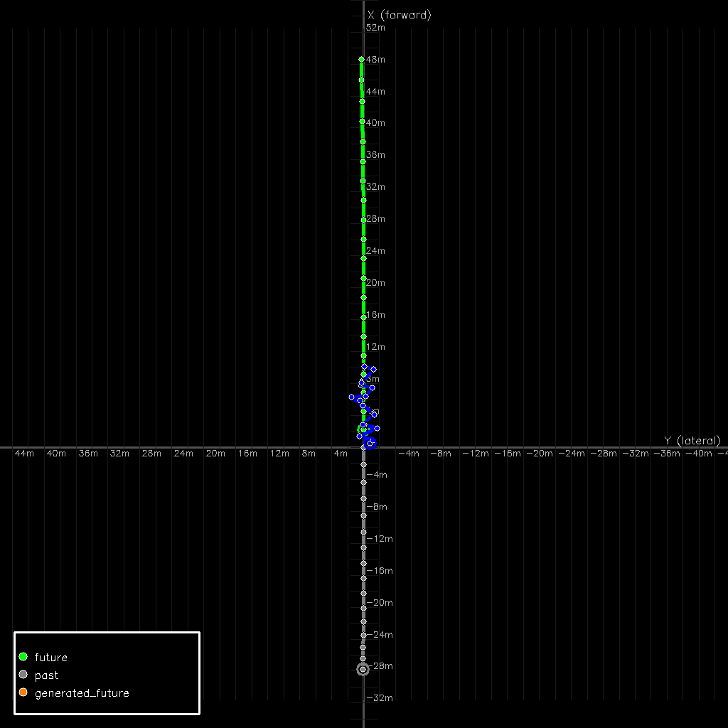The width and height of the screenshot is (728, 728).
Task: Click "8m" on the Y (lateral) axis
Action: tap(309, 454)
